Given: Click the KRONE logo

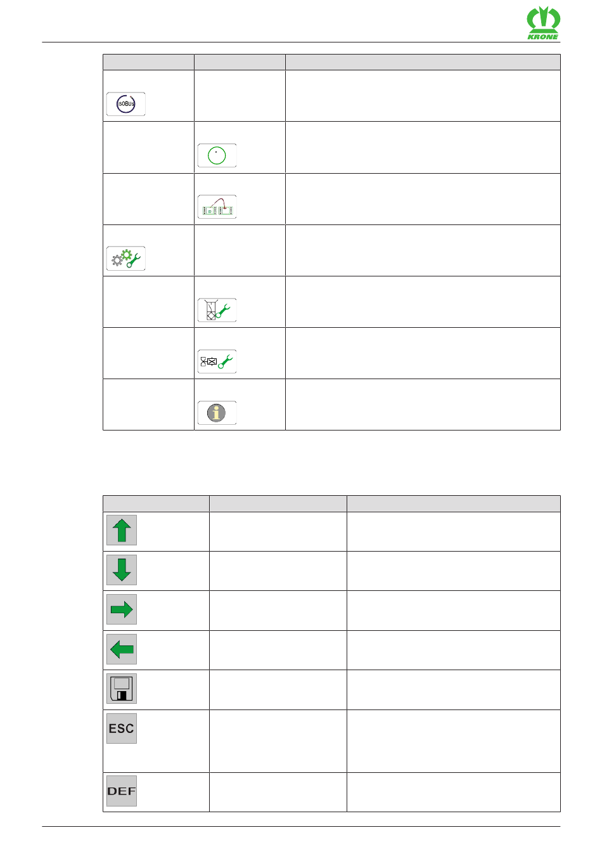Looking at the screenshot, I should (x=543, y=23).
